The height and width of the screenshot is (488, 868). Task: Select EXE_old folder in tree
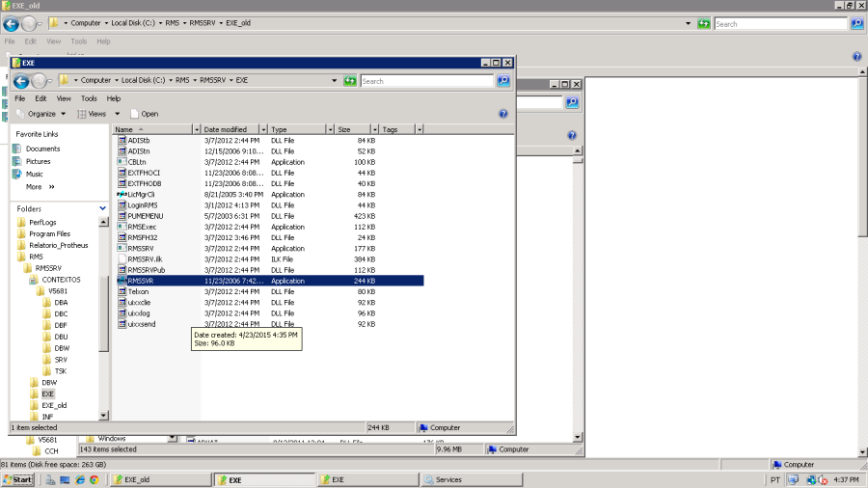[x=54, y=405]
